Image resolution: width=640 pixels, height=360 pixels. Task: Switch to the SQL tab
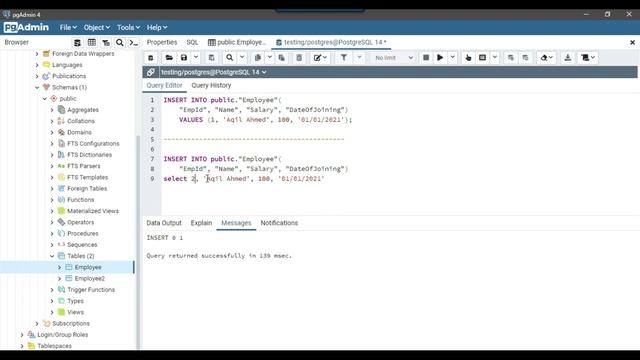[x=192, y=42]
